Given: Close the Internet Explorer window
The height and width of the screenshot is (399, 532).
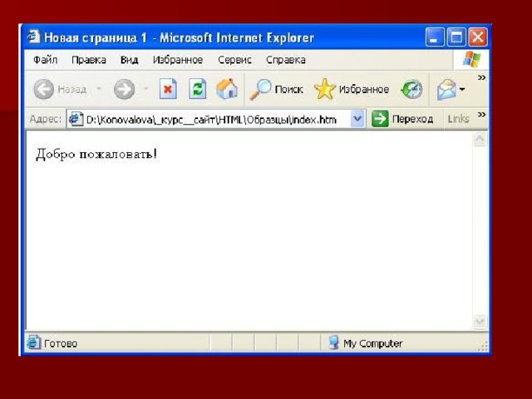Looking at the screenshot, I should (x=478, y=37).
